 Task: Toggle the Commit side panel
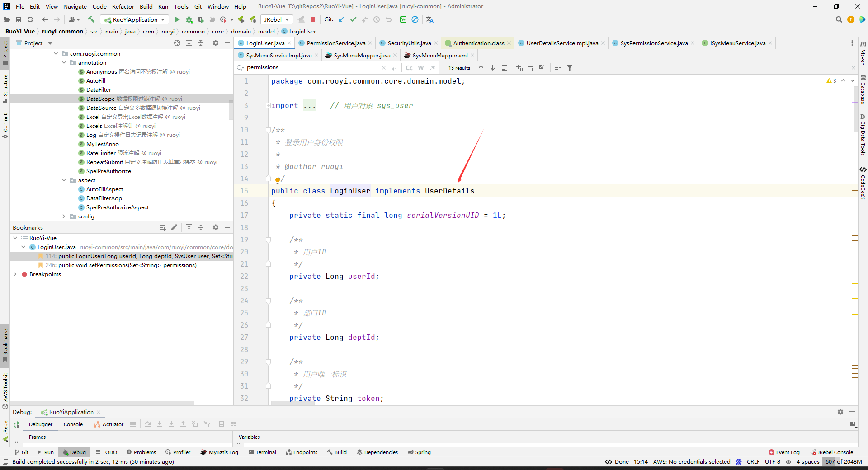[x=5, y=126]
